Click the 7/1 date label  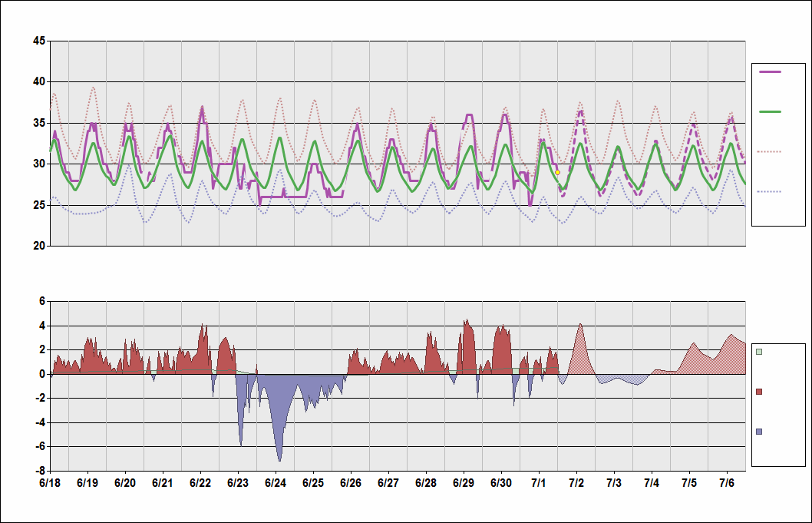[x=539, y=483]
